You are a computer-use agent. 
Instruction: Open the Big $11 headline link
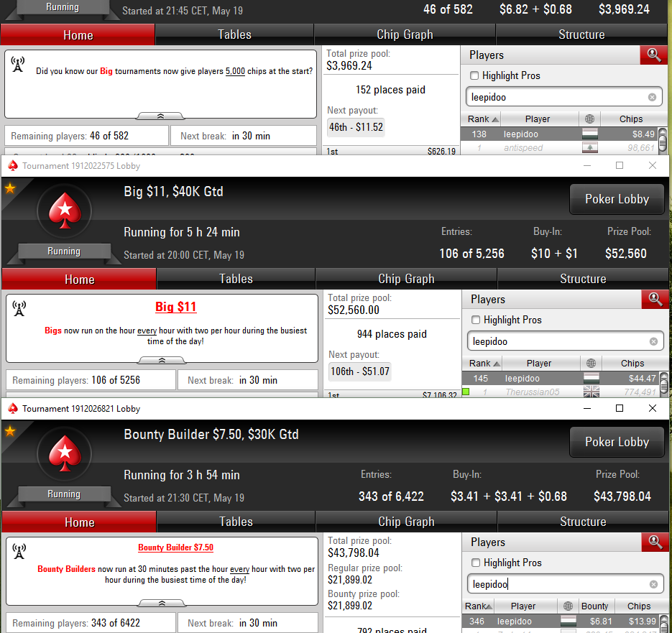[175, 307]
